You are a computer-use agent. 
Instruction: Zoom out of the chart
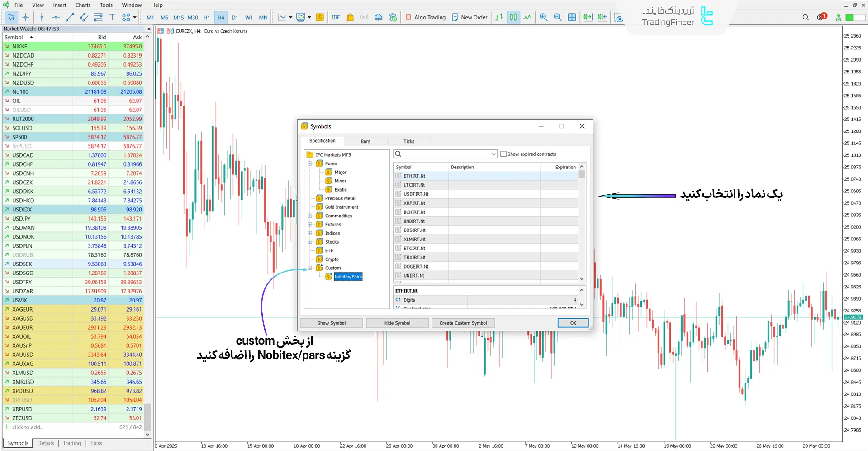click(x=558, y=17)
